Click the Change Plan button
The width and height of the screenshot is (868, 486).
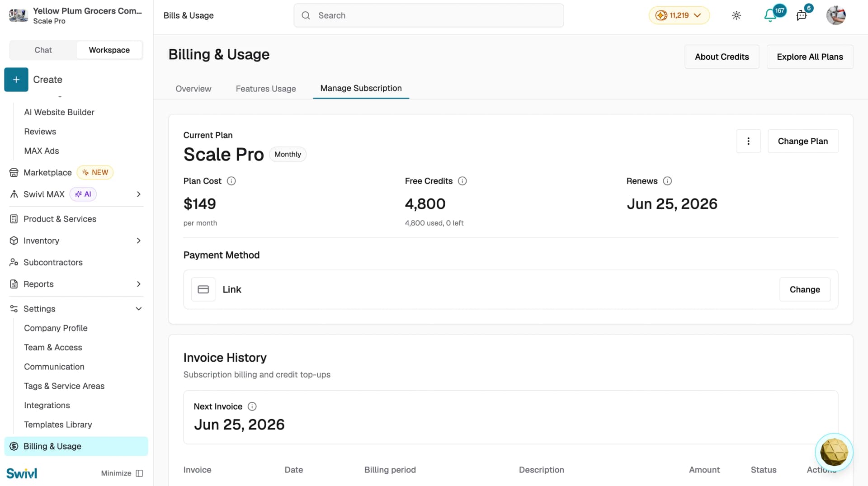(x=803, y=141)
